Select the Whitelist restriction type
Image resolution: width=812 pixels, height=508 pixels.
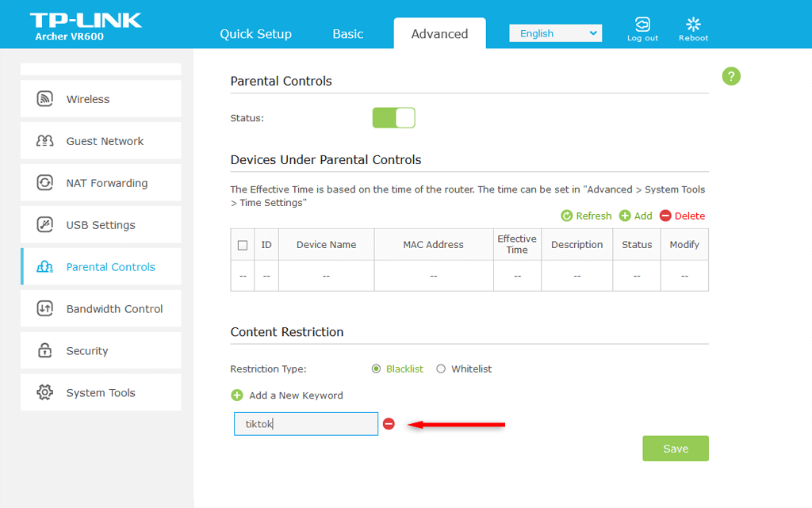[442, 369]
